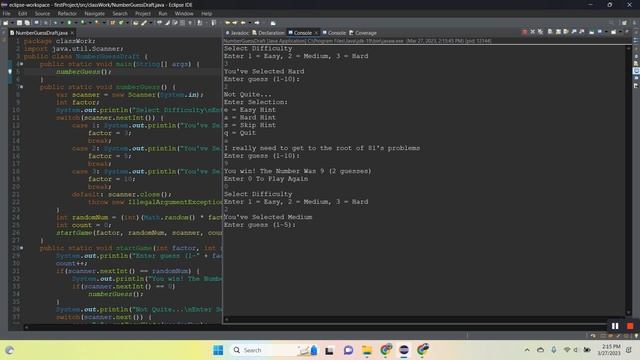
Task: Open File Explorer from the taskbar
Action: [x=367, y=350]
